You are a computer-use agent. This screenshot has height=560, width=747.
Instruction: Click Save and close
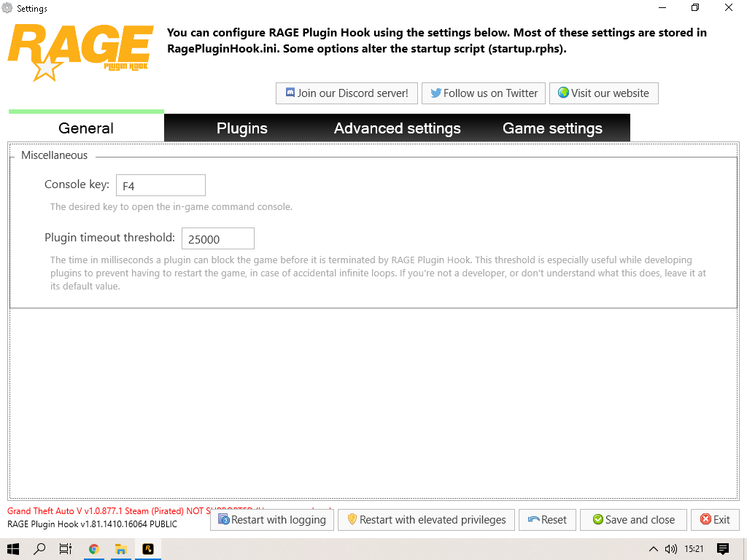(x=633, y=519)
